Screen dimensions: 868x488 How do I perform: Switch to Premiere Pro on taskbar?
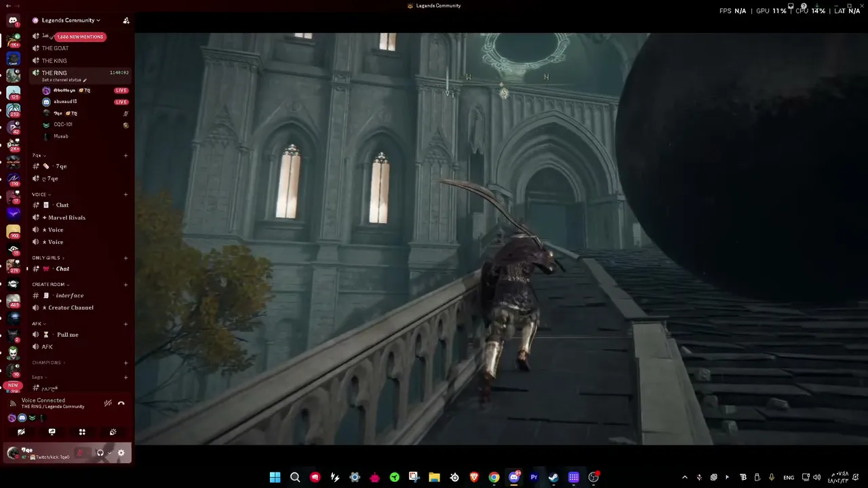click(534, 477)
